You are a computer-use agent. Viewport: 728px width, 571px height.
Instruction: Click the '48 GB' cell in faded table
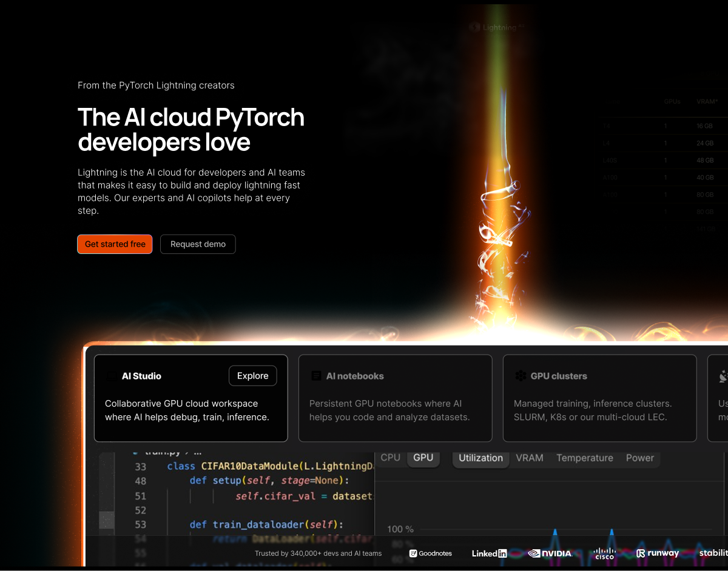(705, 161)
